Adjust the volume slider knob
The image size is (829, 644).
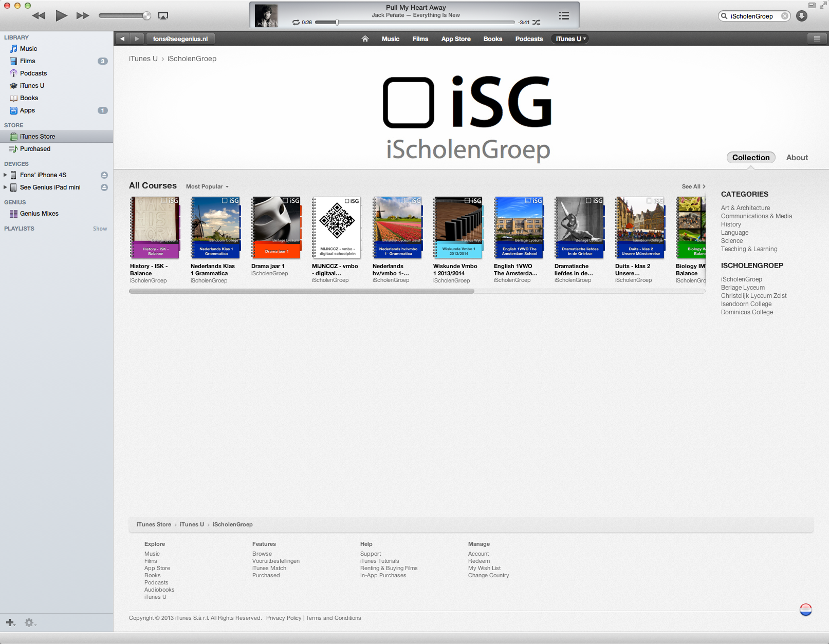(x=146, y=16)
